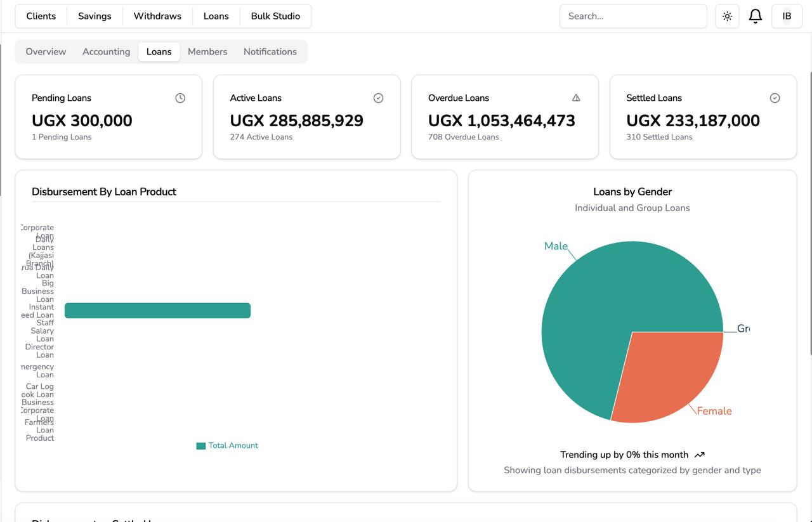The width and height of the screenshot is (812, 522).
Task: Click the trending up arrow icon
Action: pos(700,455)
